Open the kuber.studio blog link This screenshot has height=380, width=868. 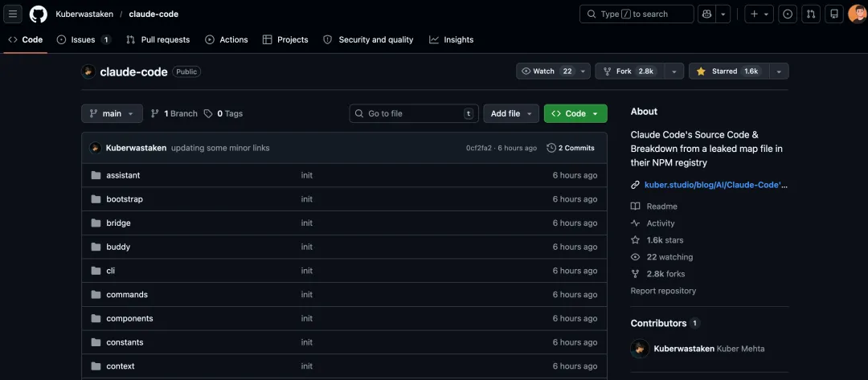(716, 185)
